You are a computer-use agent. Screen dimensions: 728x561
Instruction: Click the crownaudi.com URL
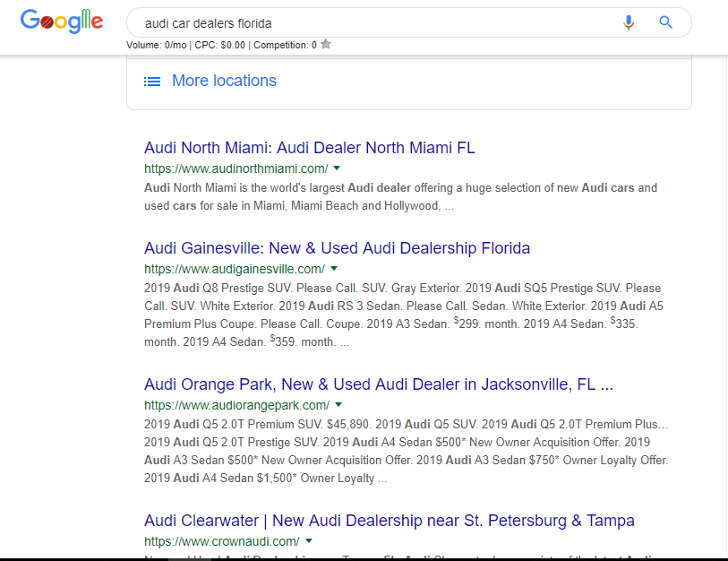(x=222, y=541)
